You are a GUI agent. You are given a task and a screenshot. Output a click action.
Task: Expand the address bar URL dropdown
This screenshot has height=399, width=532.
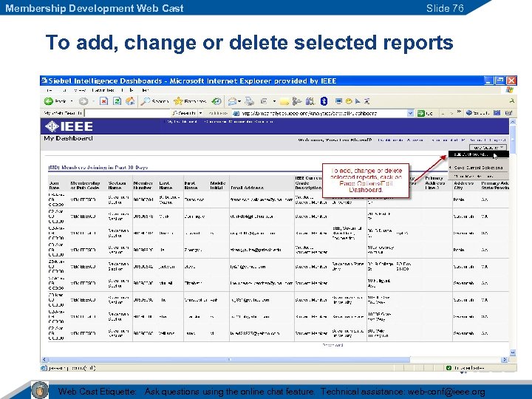tap(410, 113)
